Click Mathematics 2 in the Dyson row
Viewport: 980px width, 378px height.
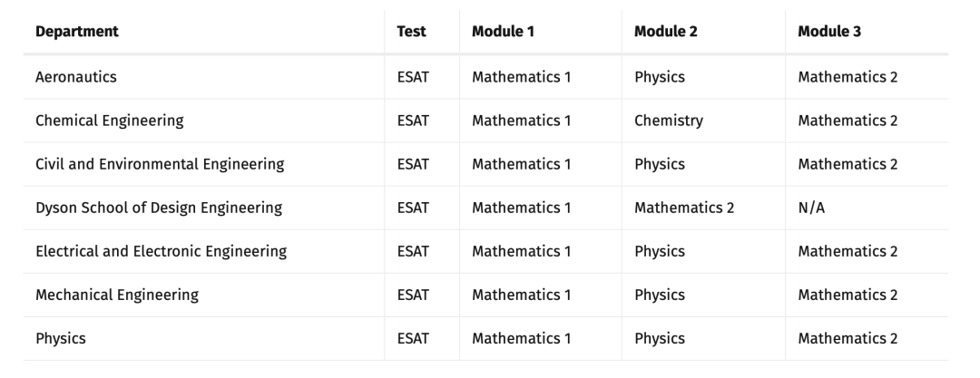684,208
